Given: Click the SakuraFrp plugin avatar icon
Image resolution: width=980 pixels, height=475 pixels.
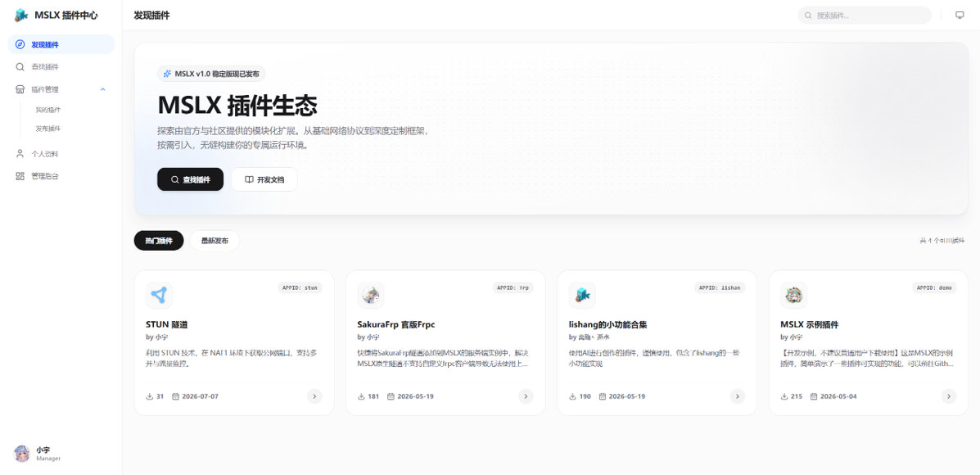Looking at the screenshot, I should tap(371, 295).
